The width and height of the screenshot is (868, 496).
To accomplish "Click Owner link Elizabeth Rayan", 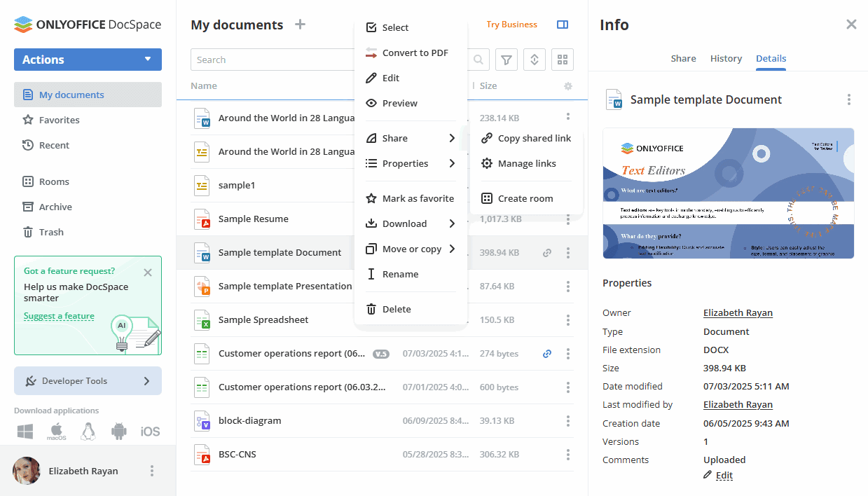I will 738,313.
